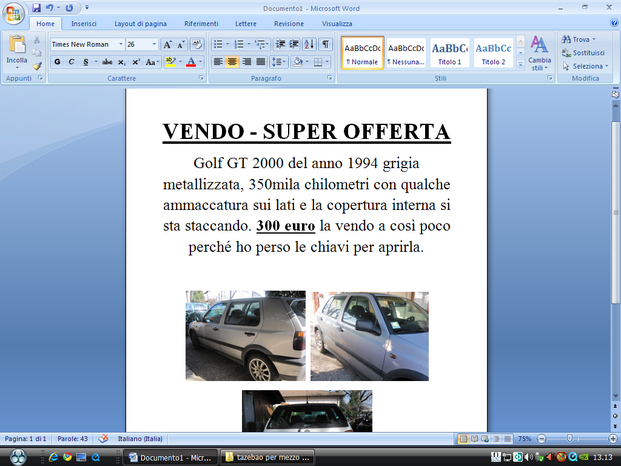Align text to the right
This screenshot has height=466, width=621.
click(246, 62)
